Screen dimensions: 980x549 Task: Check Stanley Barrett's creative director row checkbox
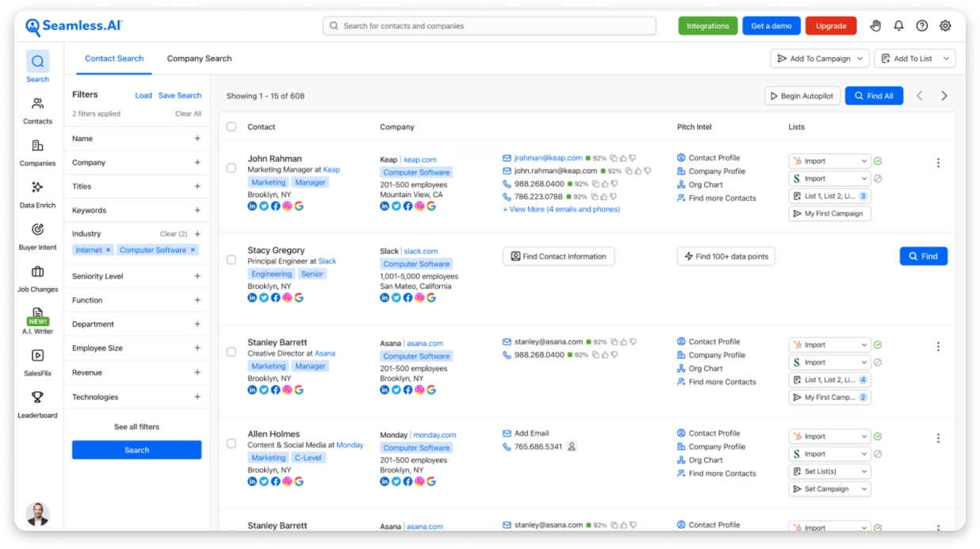[x=232, y=351]
